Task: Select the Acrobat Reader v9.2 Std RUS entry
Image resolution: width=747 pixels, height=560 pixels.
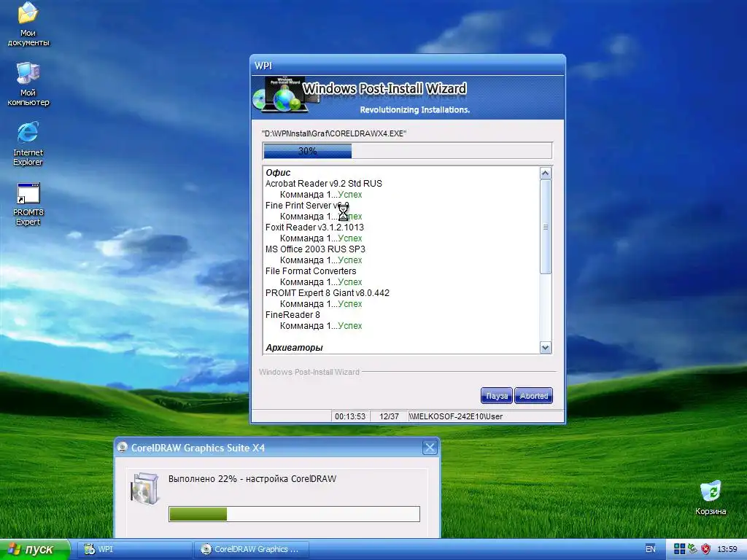Action: [323, 183]
